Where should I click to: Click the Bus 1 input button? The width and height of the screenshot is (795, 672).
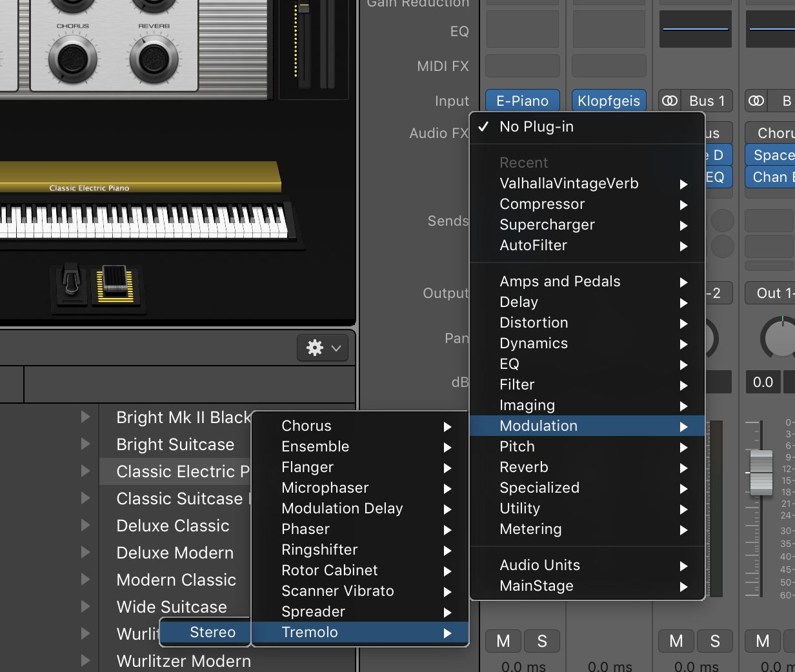[x=707, y=101]
